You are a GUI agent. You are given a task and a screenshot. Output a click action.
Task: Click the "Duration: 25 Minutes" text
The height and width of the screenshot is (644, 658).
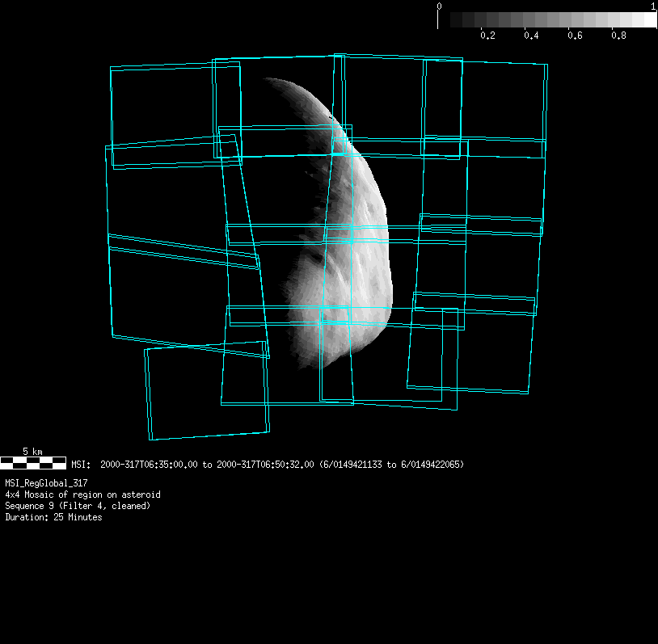pos(53,517)
